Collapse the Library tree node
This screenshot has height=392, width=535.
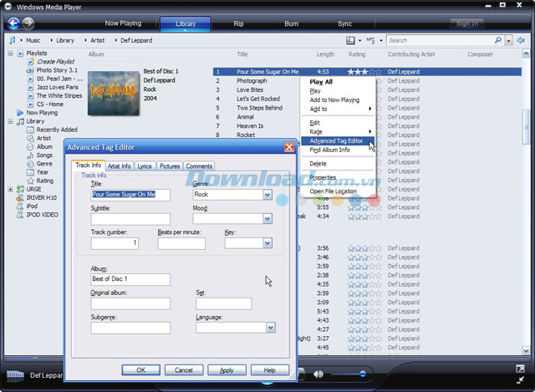pyautogui.click(x=10, y=121)
